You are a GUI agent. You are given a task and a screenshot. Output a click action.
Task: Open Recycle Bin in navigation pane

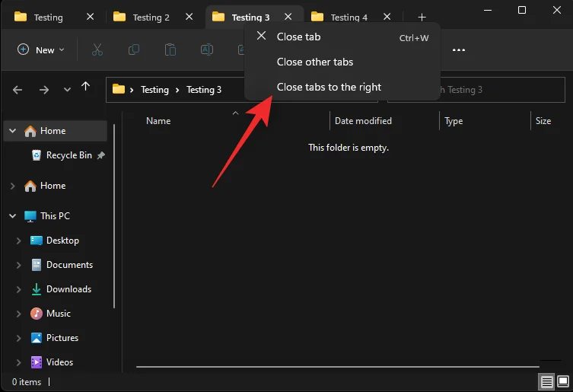(x=68, y=155)
